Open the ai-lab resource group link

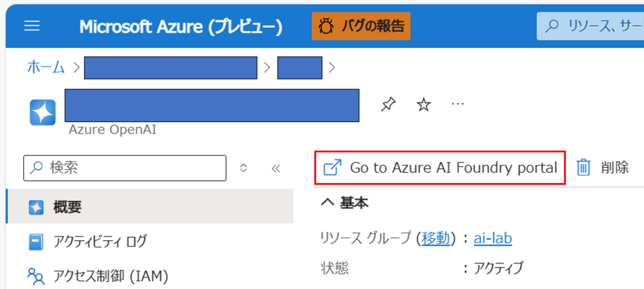493,238
